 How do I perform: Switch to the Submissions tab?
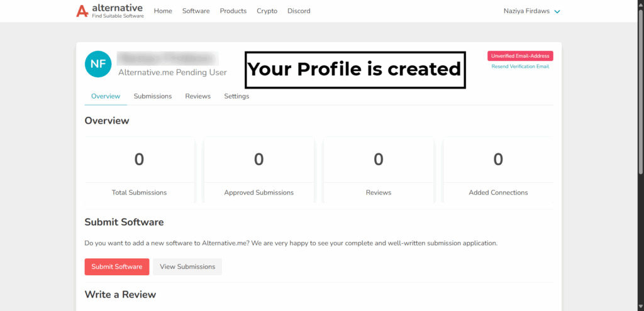[153, 96]
